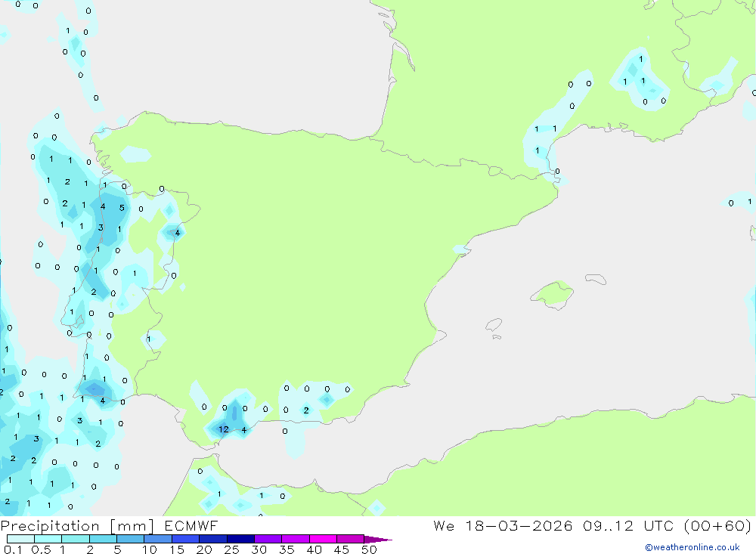Pick the 20–25 mm dark blue swatch
This screenshot has width=756, height=554.
[x=213, y=540]
